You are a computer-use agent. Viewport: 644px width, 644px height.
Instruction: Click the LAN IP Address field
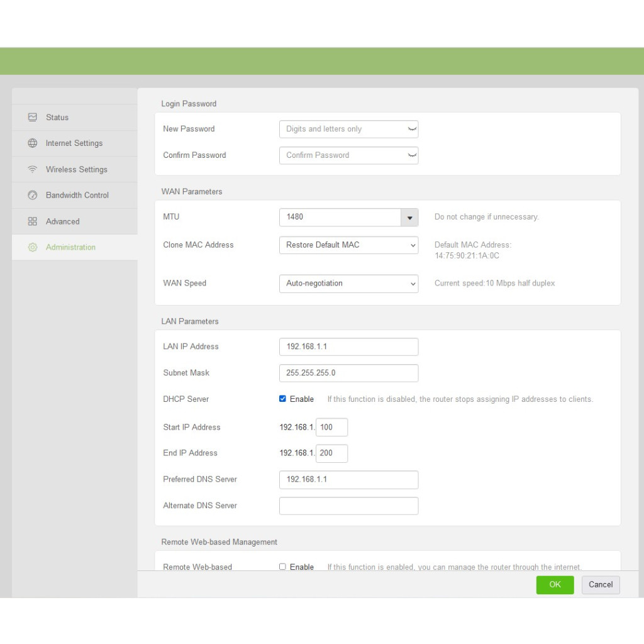coord(348,347)
